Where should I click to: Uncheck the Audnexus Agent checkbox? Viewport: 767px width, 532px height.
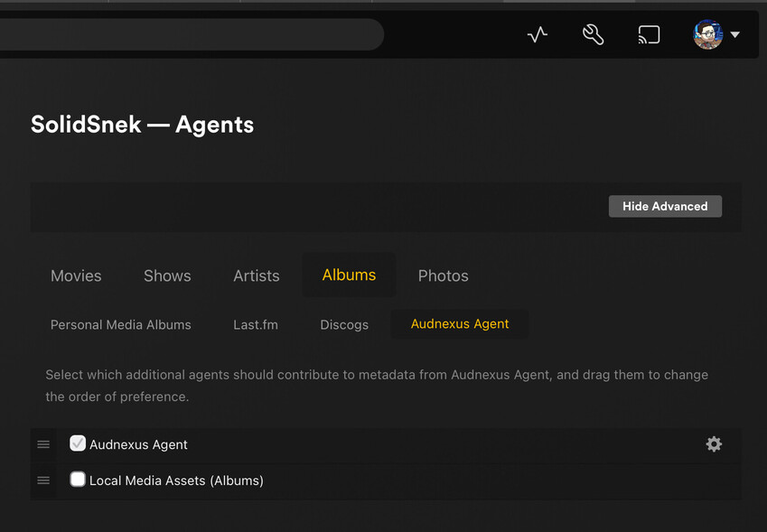78,443
